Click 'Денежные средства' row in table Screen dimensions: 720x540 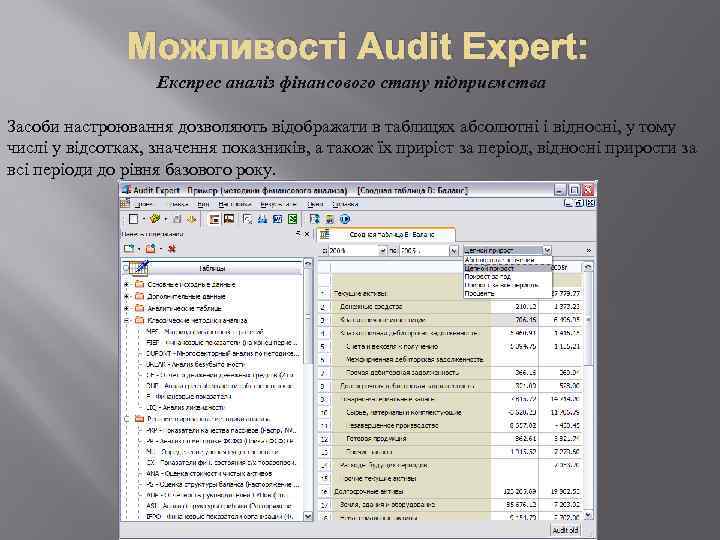(371, 306)
